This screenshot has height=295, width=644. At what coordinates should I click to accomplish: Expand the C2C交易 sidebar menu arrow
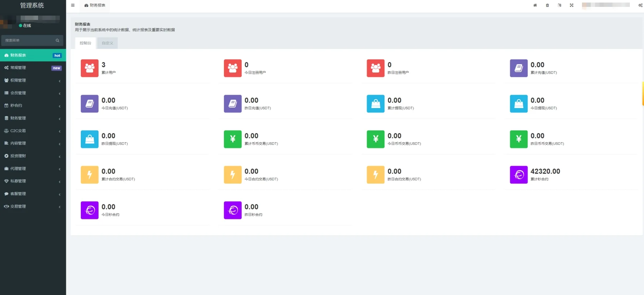59,131
